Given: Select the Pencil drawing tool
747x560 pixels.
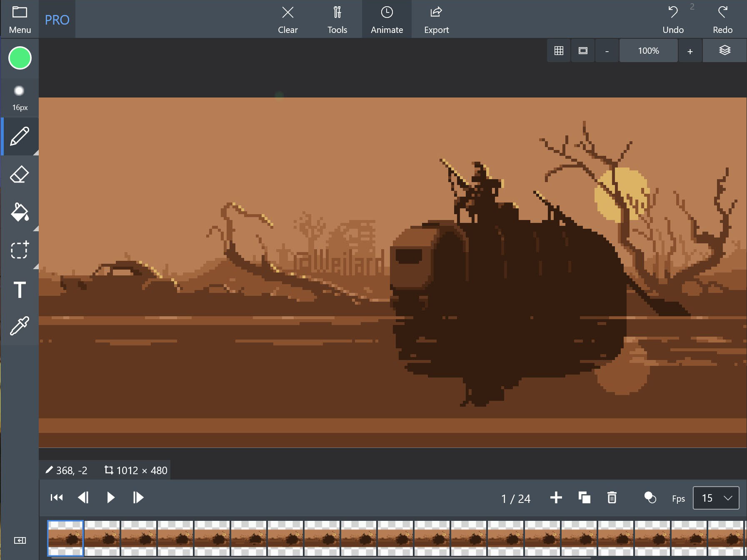Looking at the screenshot, I should (x=20, y=137).
